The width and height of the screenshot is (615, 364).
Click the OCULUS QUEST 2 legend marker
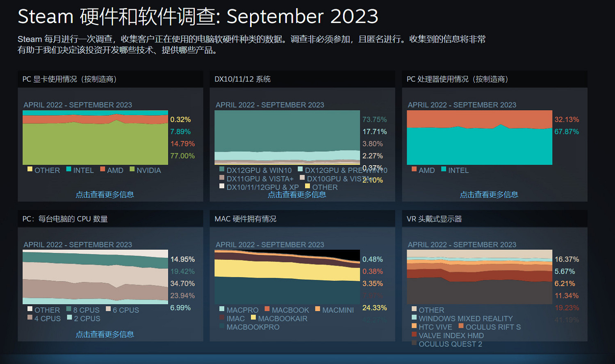coord(415,344)
